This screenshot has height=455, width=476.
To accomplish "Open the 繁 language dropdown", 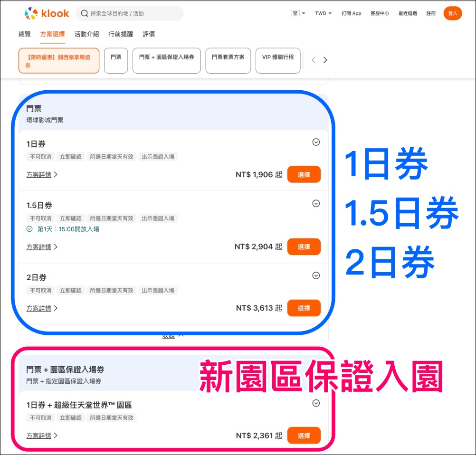I will tap(298, 13).
